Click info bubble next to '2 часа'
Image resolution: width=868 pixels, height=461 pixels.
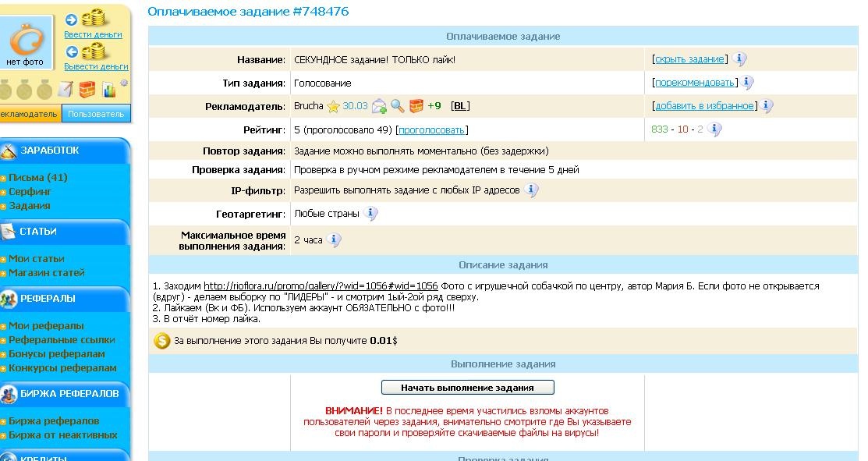(x=334, y=240)
